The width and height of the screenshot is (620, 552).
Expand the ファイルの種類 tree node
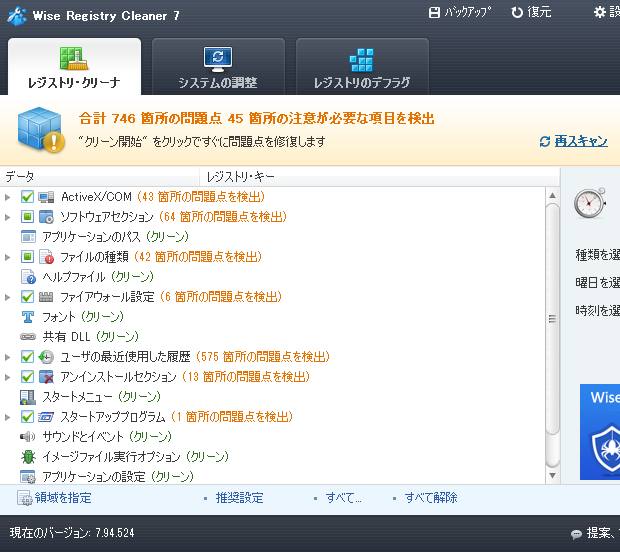click(8, 257)
